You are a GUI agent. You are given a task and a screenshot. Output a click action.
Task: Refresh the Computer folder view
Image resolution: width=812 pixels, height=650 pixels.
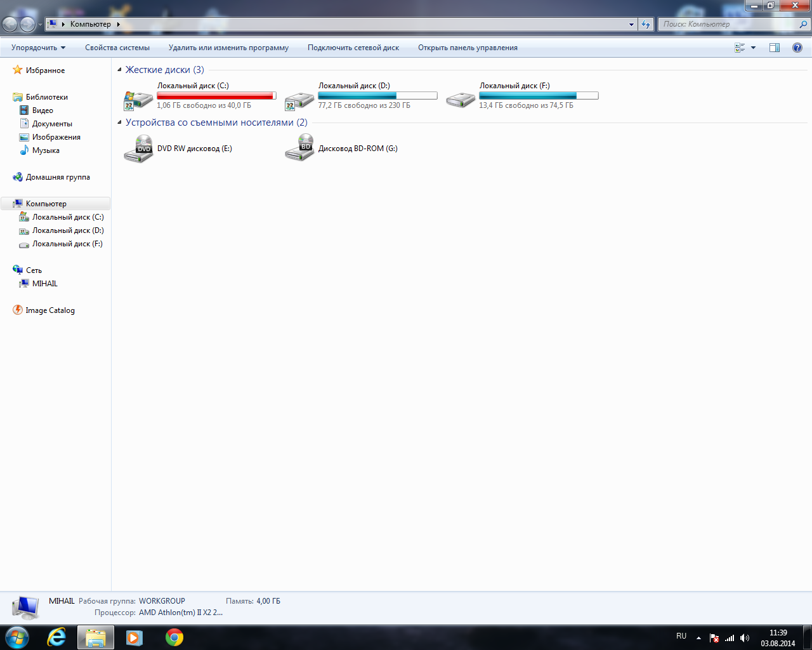click(x=646, y=24)
